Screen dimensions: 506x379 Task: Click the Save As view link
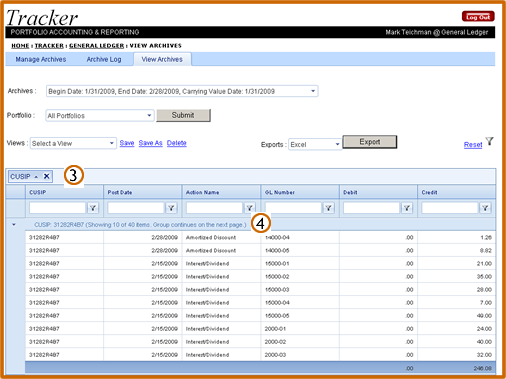(150, 143)
